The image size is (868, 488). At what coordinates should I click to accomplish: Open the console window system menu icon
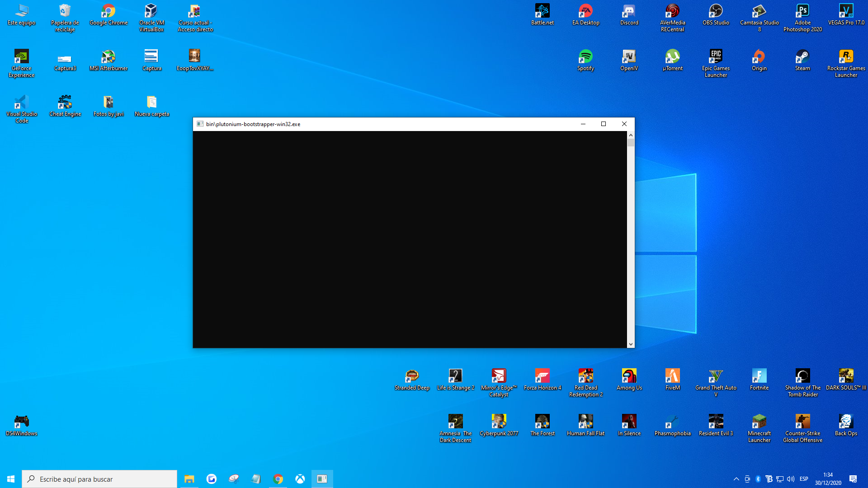(200, 124)
